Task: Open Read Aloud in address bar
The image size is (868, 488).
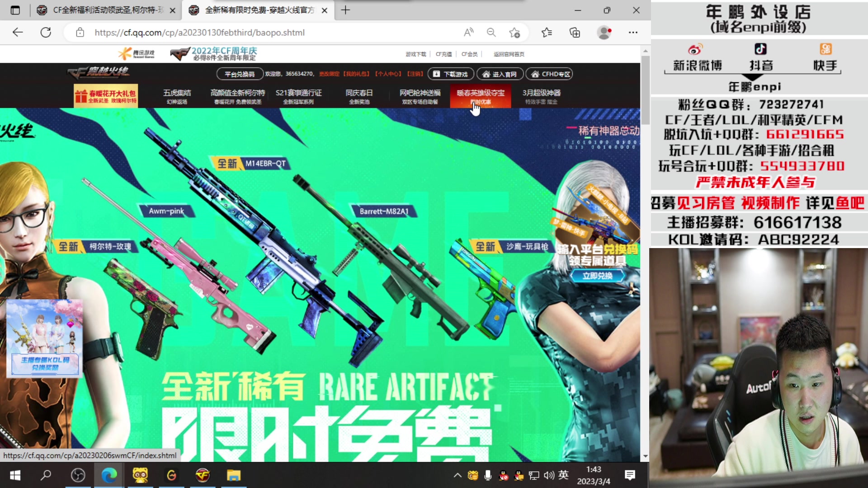Action: (469, 33)
